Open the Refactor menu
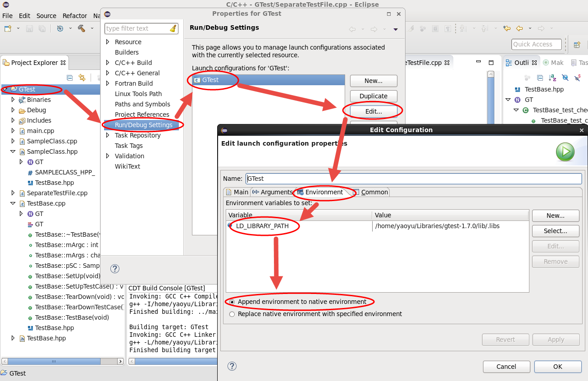This screenshot has height=381, width=588. [75, 16]
